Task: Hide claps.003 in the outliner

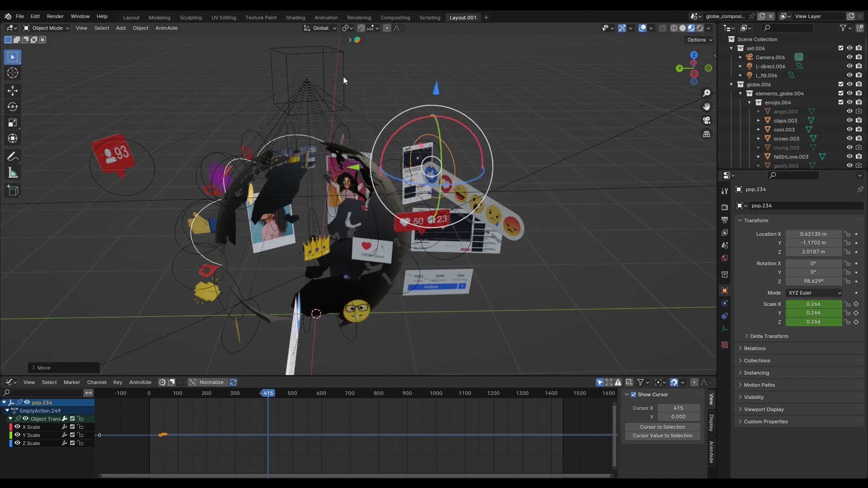Action: point(849,120)
